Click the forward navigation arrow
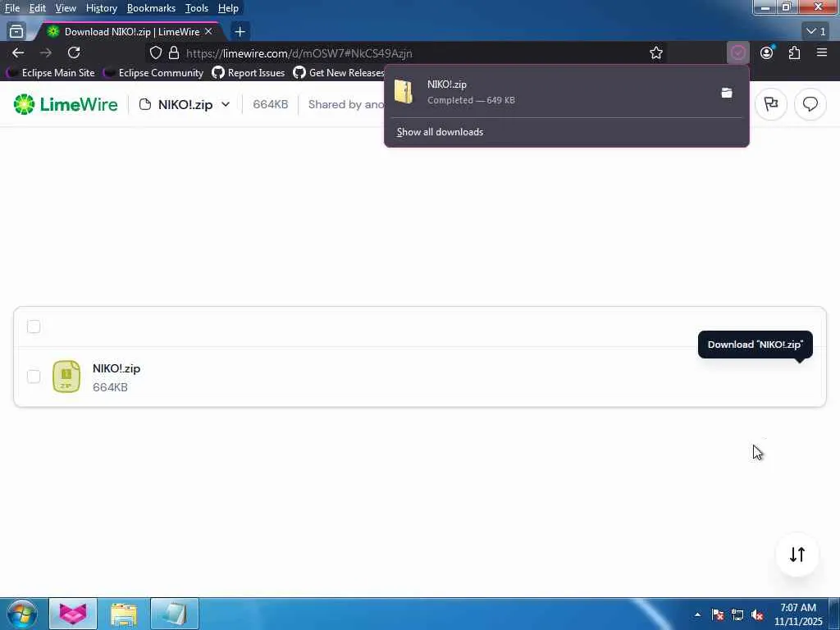The width and height of the screenshot is (840, 630). [x=46, y=52]
